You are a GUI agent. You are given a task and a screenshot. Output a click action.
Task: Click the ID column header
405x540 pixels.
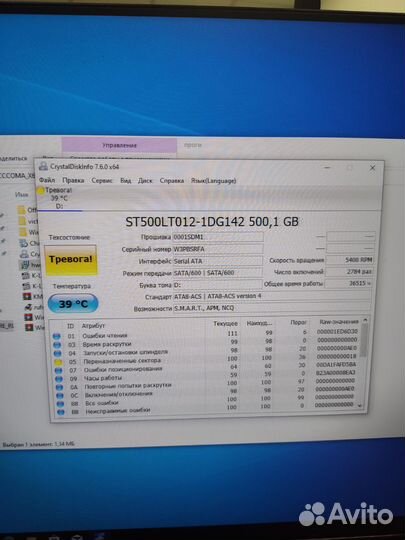click(x=70, y=325)
